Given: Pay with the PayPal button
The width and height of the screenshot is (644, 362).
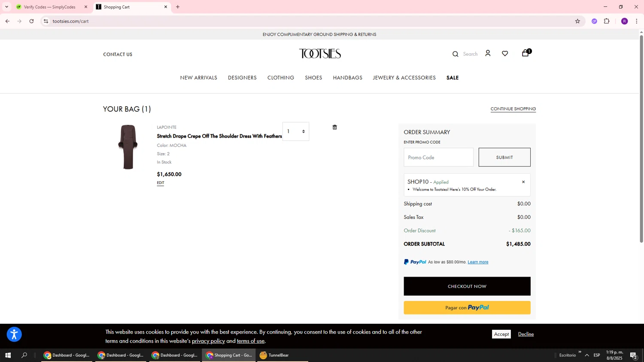Looking at the screenshot, I should (x=467, y=308).
